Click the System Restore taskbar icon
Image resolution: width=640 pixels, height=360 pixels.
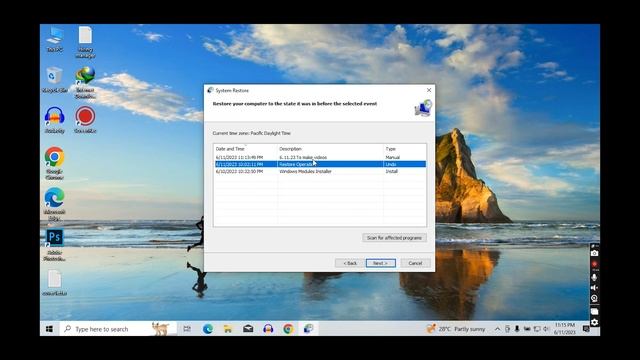pos(309,329)
